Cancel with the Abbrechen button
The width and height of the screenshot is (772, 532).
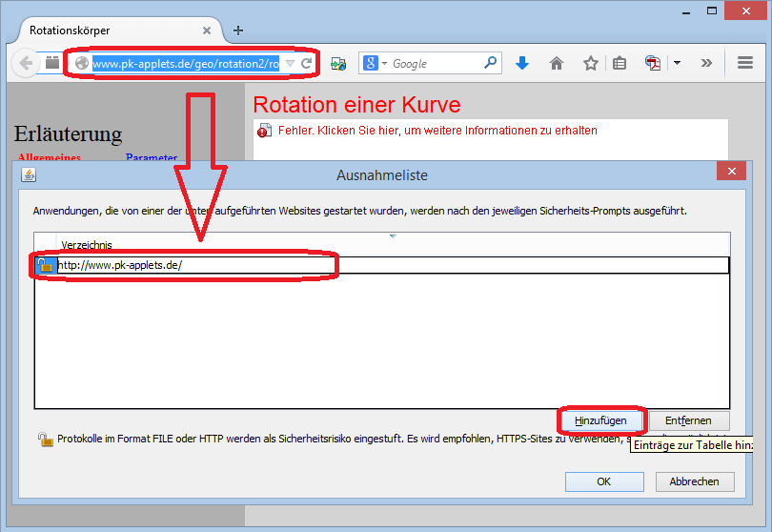pos(694,481)
